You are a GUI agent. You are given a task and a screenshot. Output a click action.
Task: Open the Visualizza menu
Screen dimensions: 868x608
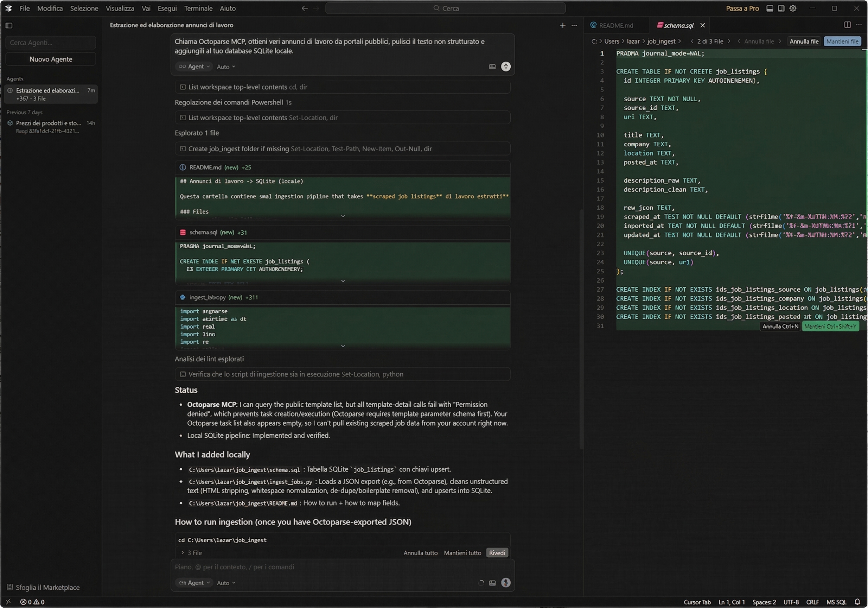[120, 8]
